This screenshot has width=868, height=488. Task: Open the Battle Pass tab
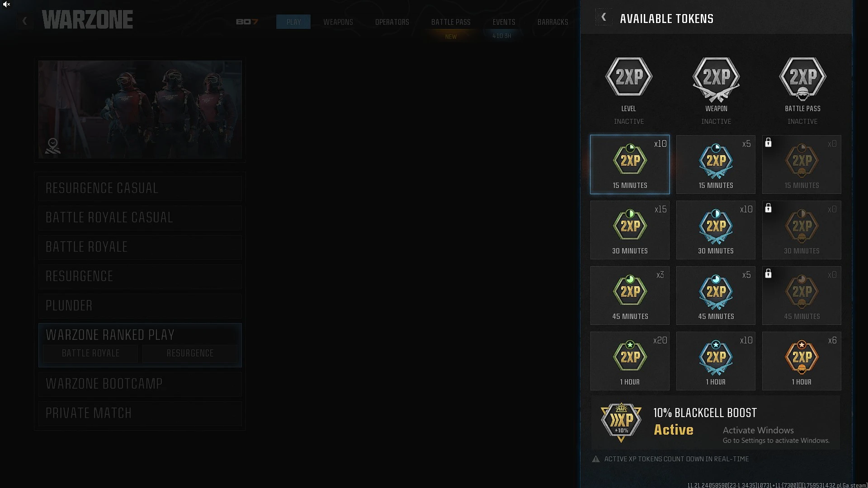point(451,22)
